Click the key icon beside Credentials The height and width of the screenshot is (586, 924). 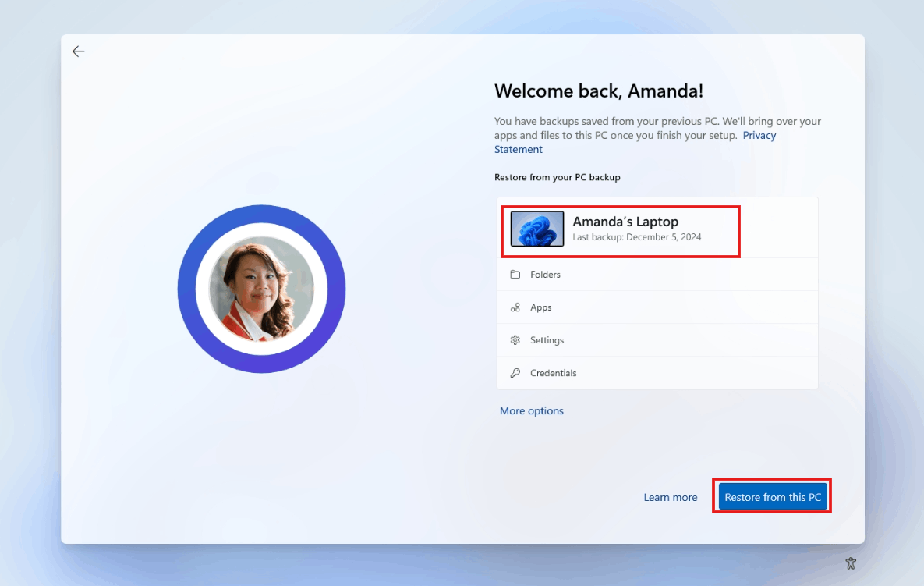(515, 372)
